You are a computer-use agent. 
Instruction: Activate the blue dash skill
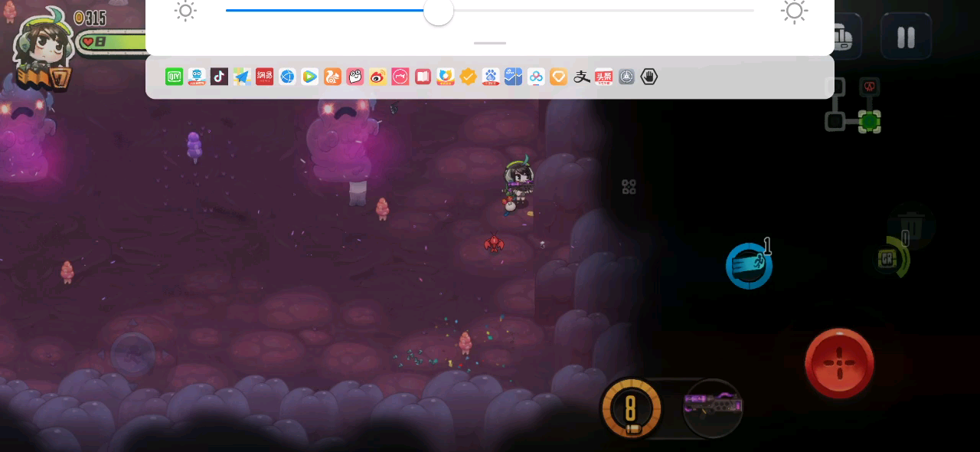[749, 266]
